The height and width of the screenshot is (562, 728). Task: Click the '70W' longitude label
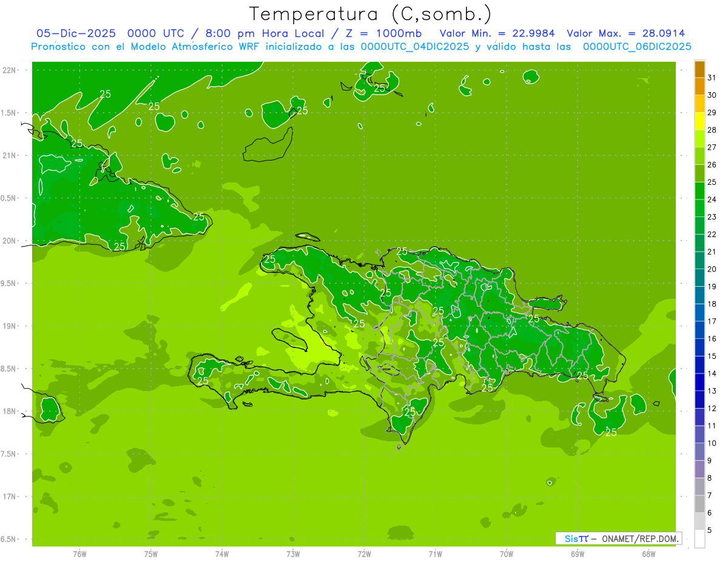click(x=506, y=554)
